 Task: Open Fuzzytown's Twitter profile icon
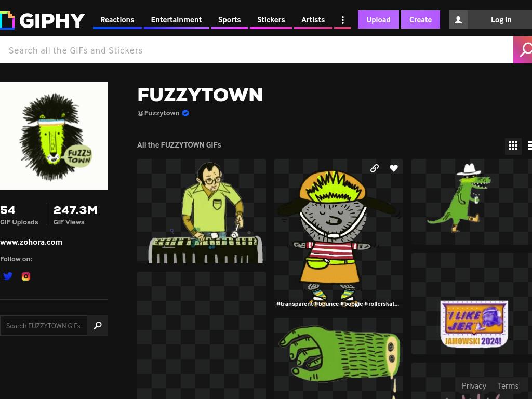(8, 276)
